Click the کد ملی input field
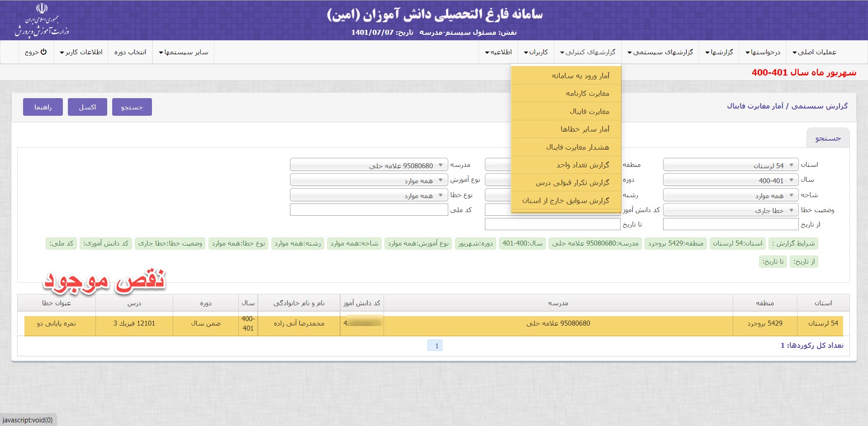This screenshot has height=426, width=868. pos(369,210)
